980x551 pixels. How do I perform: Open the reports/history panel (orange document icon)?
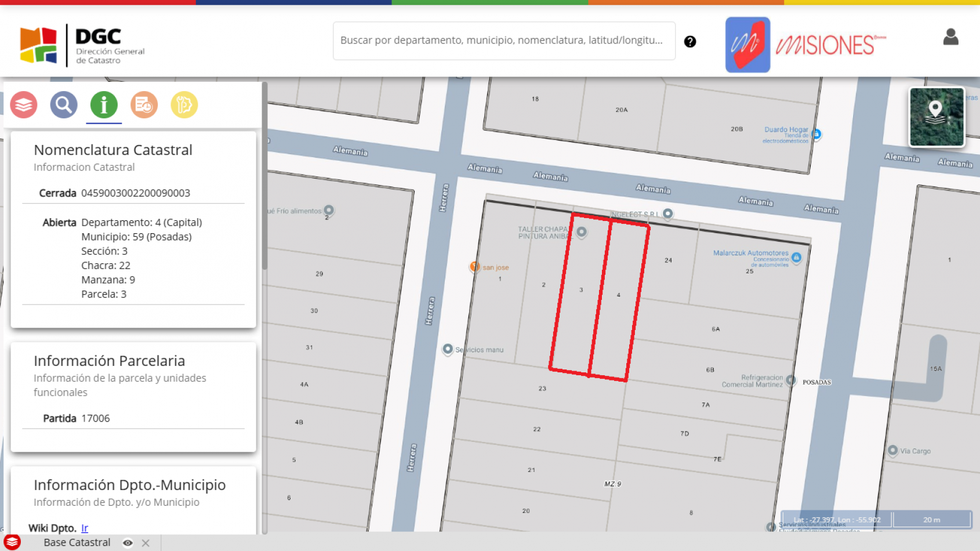[143, 105]
